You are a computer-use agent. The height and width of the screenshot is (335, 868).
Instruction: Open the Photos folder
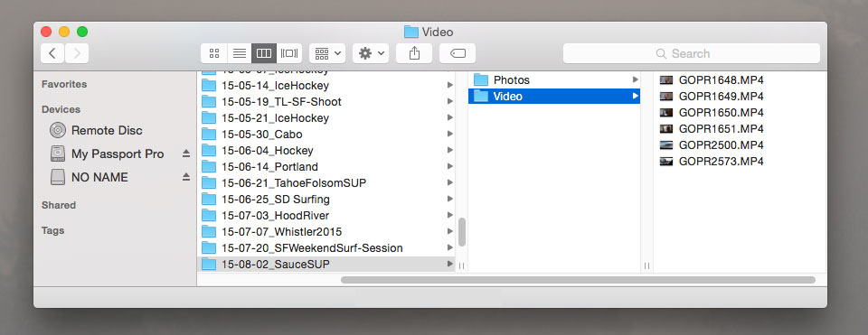(x=554, y=80)
